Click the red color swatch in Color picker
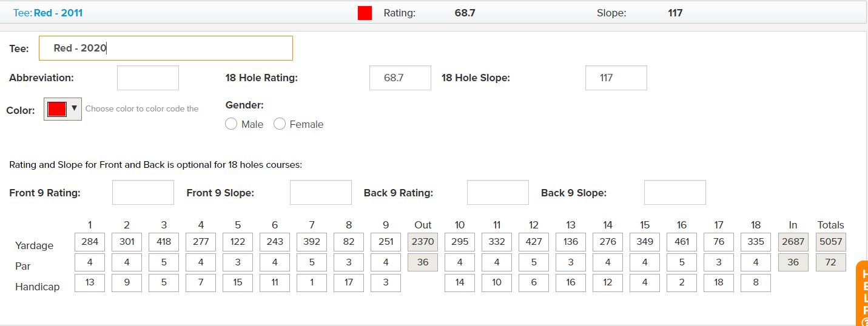The image size is (868, 326). tap(57, 109)
